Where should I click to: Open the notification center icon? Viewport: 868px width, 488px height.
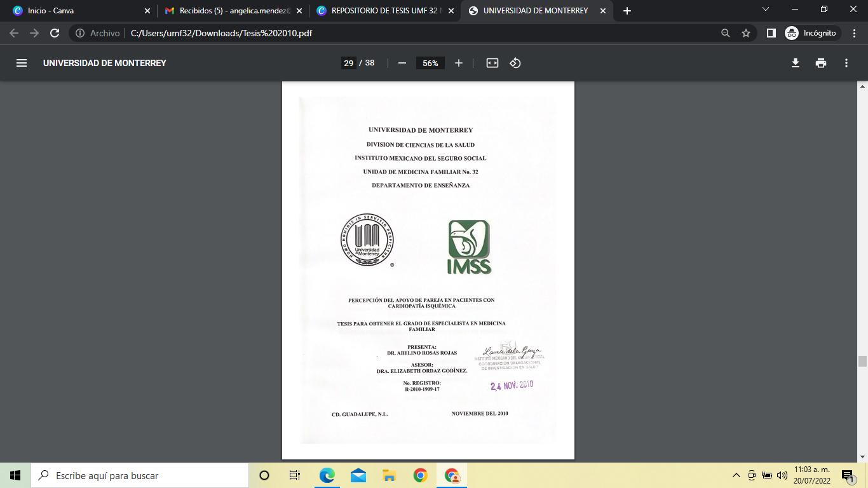(x=848, y=475)
